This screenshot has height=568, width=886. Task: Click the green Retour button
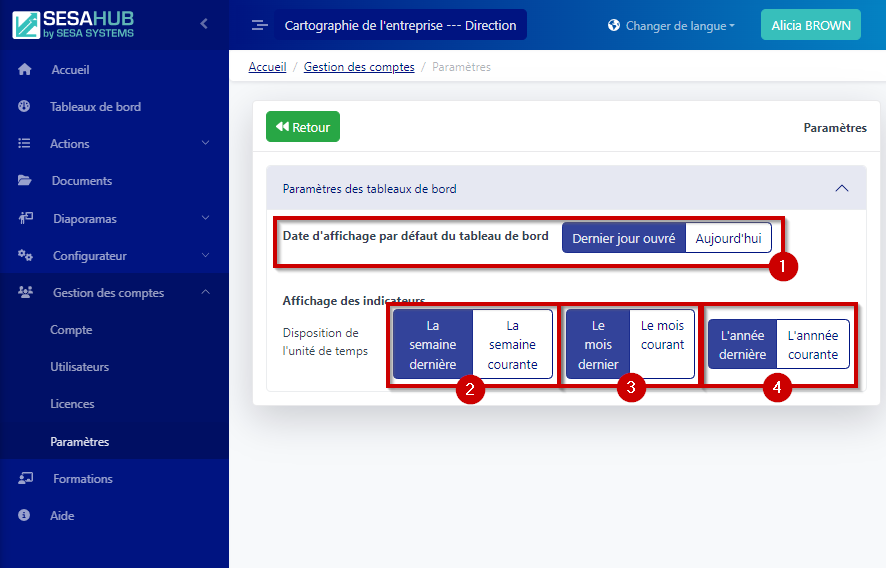(x=303, y=127)
